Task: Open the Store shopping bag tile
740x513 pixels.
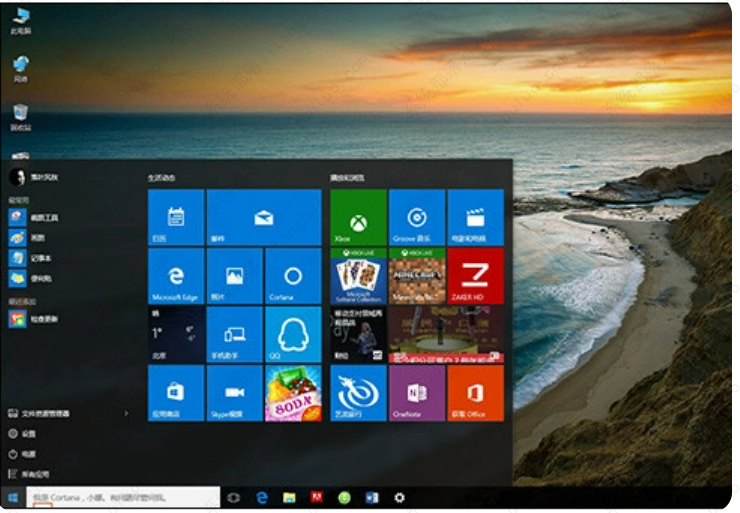Action: [x=176, y=393]
